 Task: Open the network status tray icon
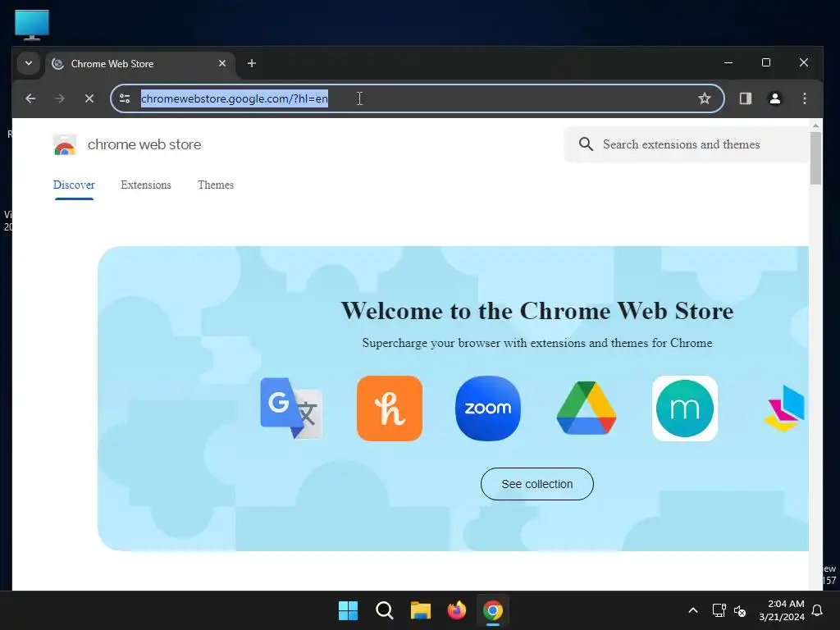719,610
